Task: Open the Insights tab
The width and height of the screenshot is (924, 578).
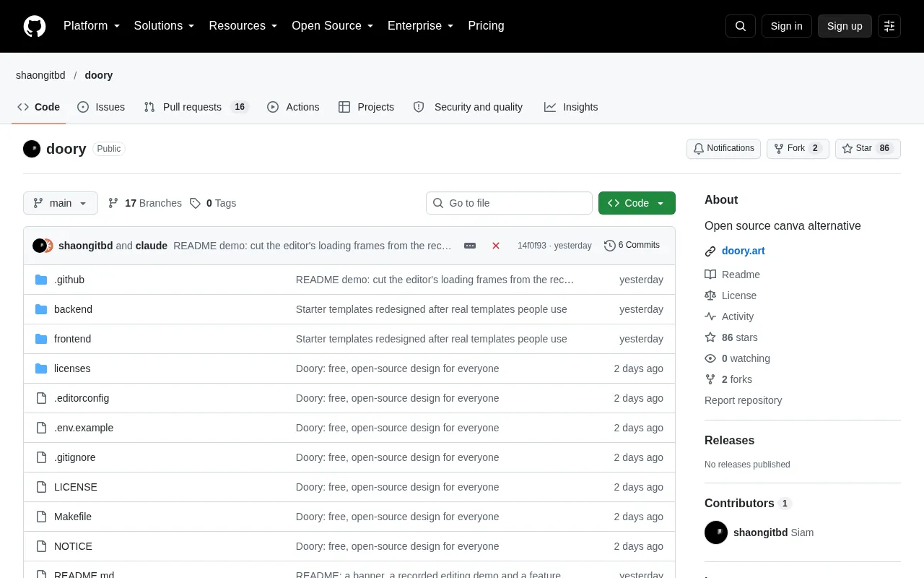Action: click(571, 107)
